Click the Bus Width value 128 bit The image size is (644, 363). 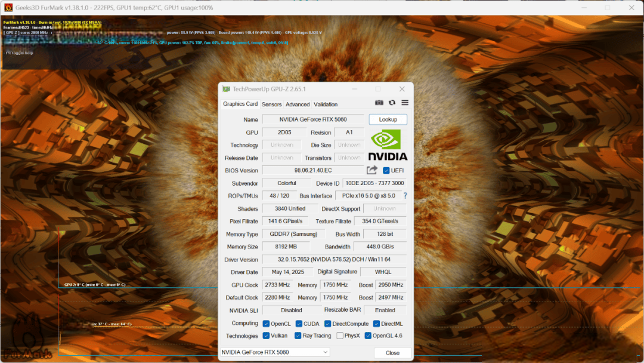click(x=385, y=234)
